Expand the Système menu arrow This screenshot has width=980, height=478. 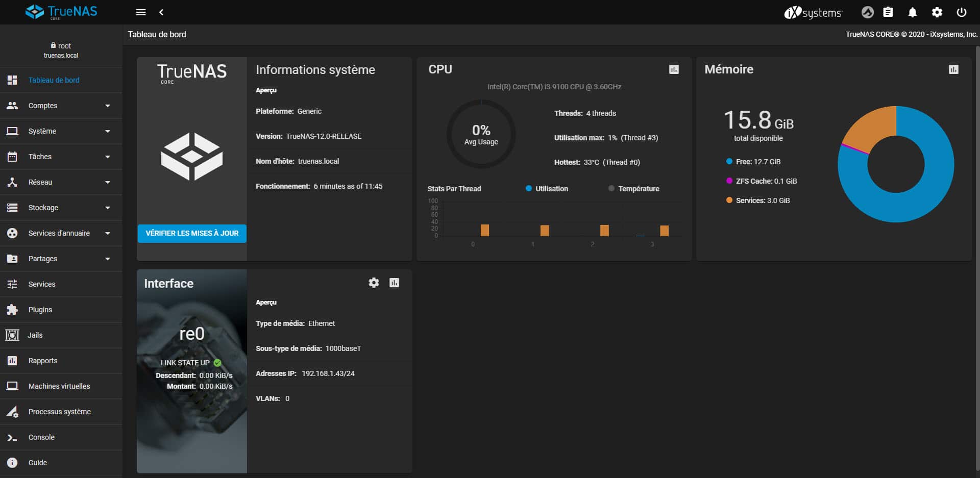tap(108, 131)
